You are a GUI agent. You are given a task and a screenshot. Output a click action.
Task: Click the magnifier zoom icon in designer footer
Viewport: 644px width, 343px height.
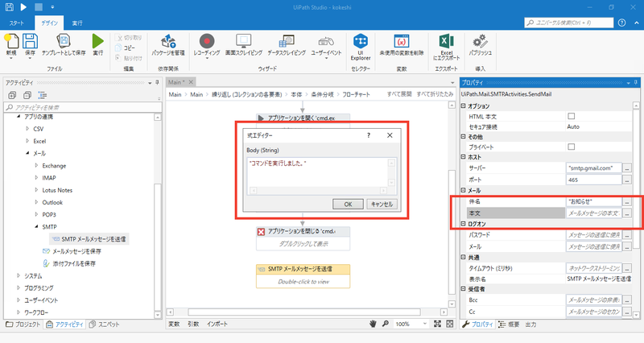[386, 324]
